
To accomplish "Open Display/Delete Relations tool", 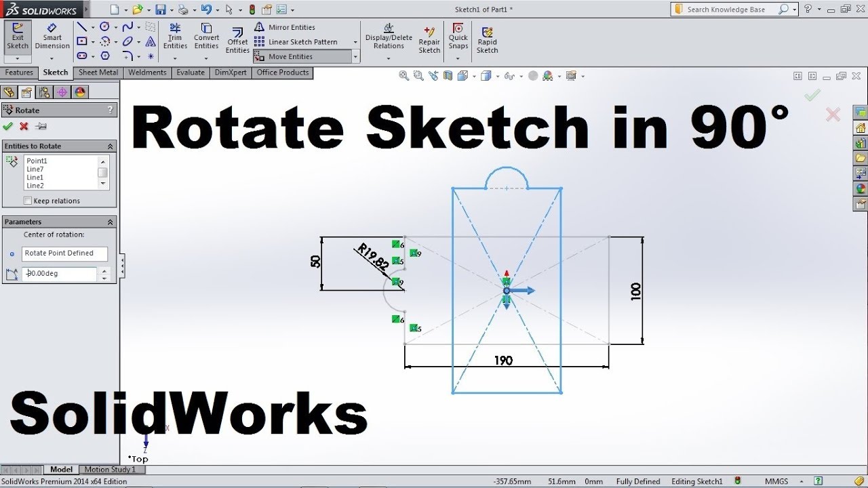I will pos(389,37).
